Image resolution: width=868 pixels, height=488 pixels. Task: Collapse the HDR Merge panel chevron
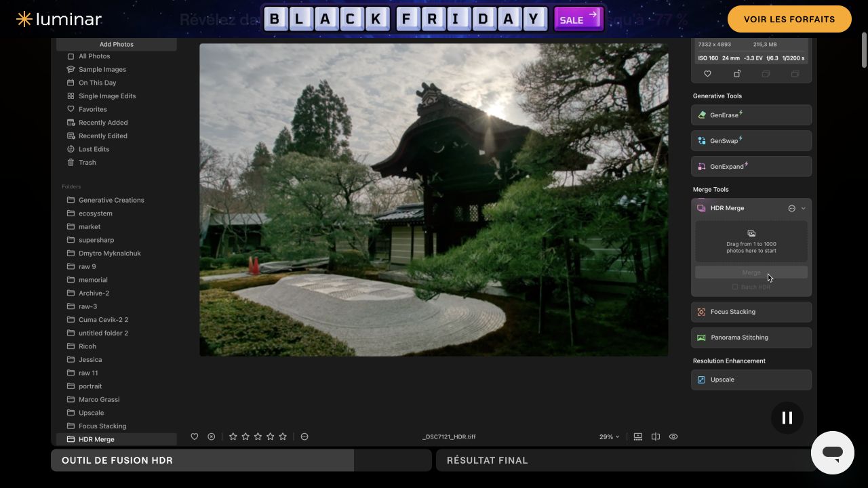tap(804, 209)
